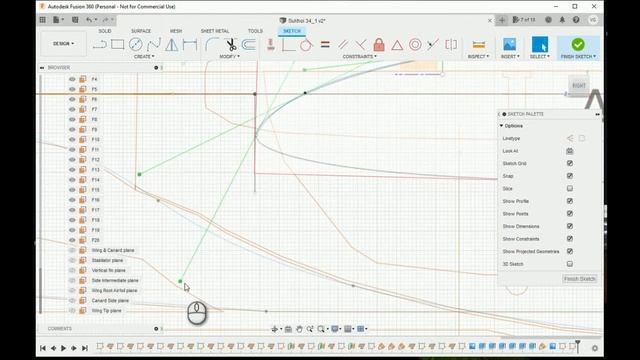
Task: Open the File menu dropdown
Action: click(x=58, y=20)
